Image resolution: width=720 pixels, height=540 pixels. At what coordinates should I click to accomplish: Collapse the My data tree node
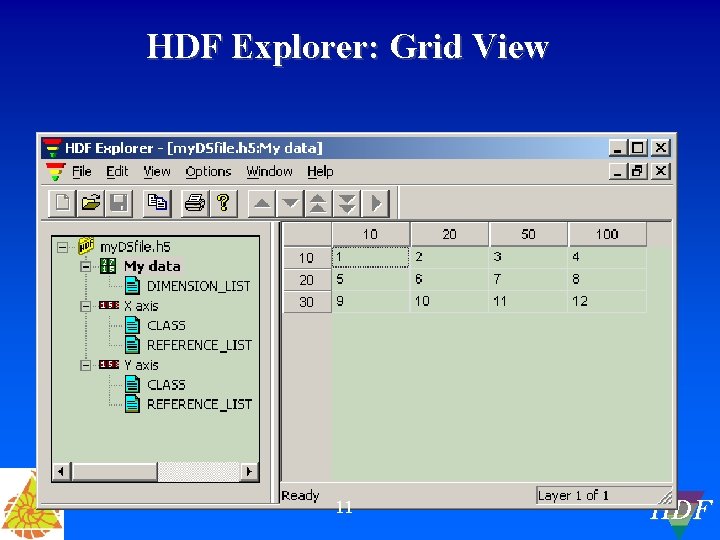[x=85, y=266]
